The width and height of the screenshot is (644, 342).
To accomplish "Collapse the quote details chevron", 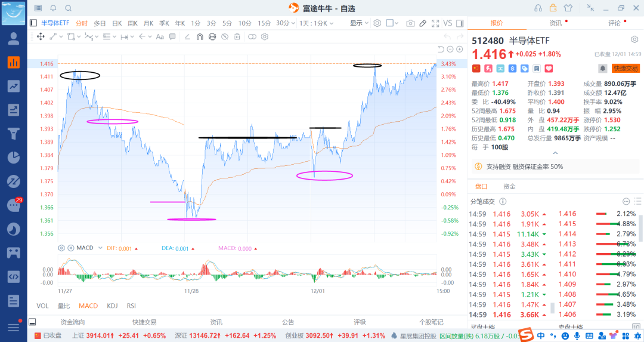I will point(555,153).
